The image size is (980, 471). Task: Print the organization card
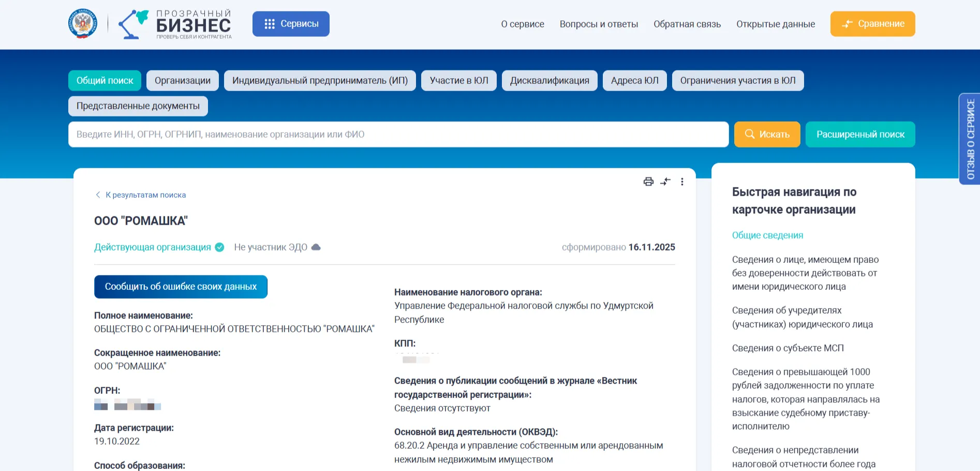tap(647, 182)
